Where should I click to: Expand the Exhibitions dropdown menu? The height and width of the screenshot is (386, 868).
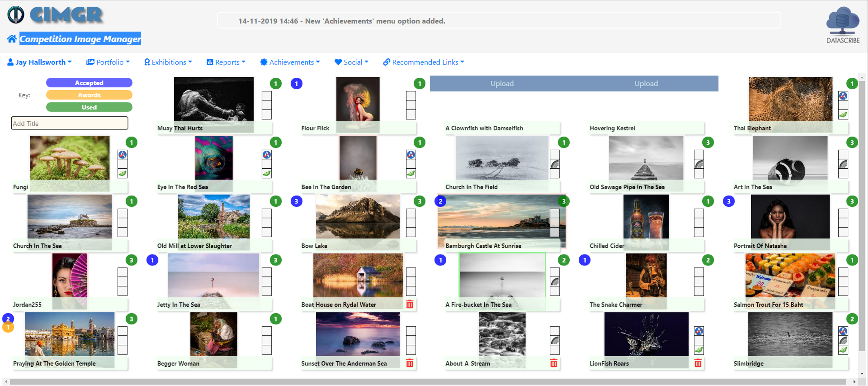(168, 62)
